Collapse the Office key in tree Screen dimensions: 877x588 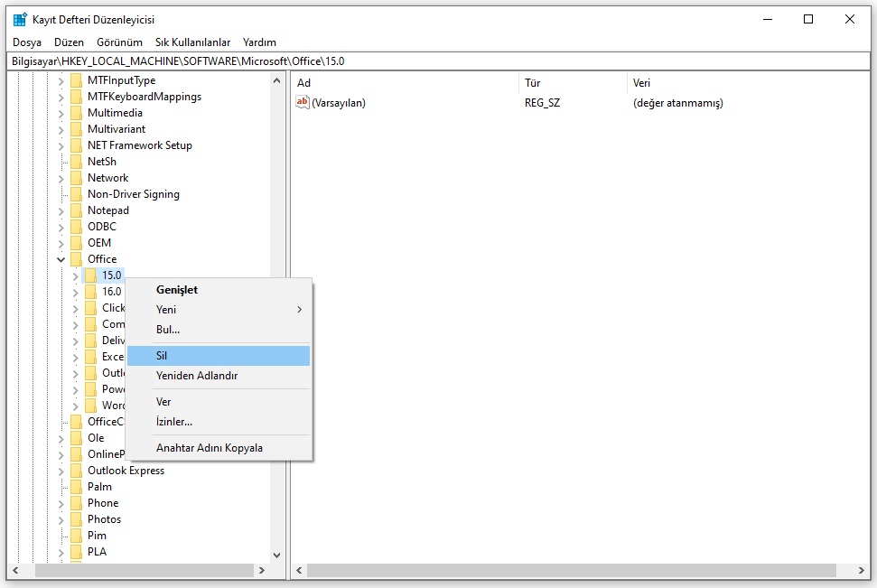(61, 259)
